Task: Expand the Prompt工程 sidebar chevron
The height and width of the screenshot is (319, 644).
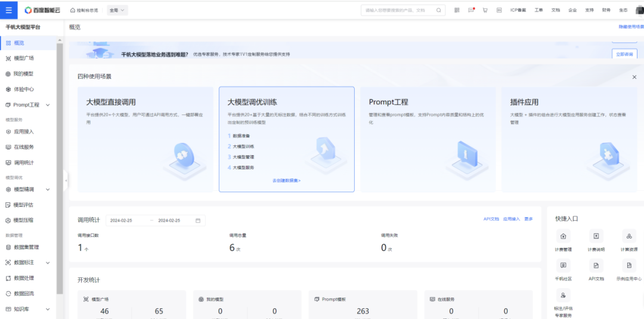Action: coord(48,105)
